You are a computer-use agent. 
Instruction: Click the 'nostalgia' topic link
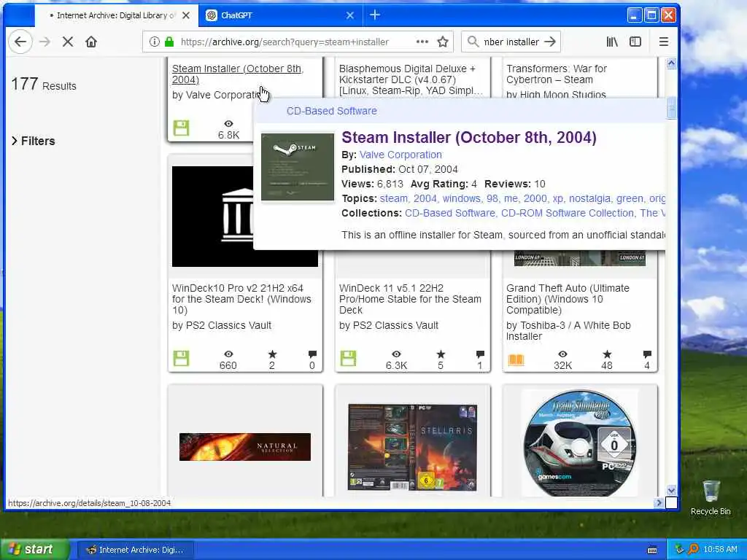[x=589, y=198]
